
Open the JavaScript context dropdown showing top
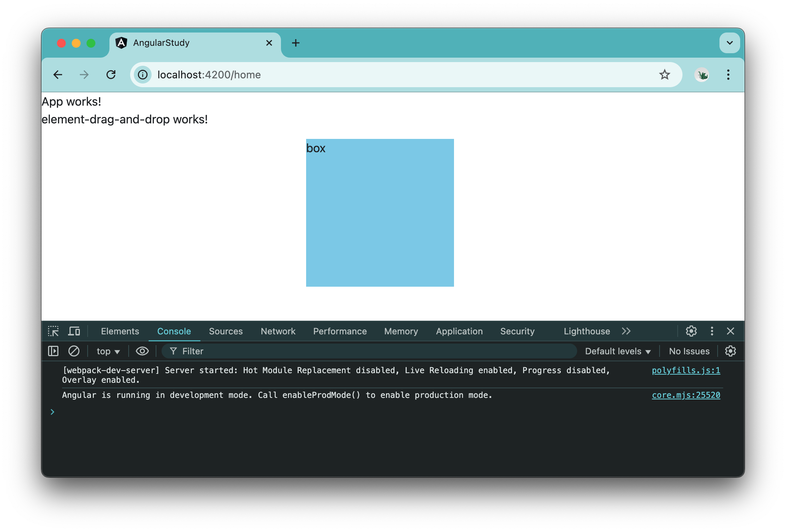pyautogui.click(x=107, y=351)
